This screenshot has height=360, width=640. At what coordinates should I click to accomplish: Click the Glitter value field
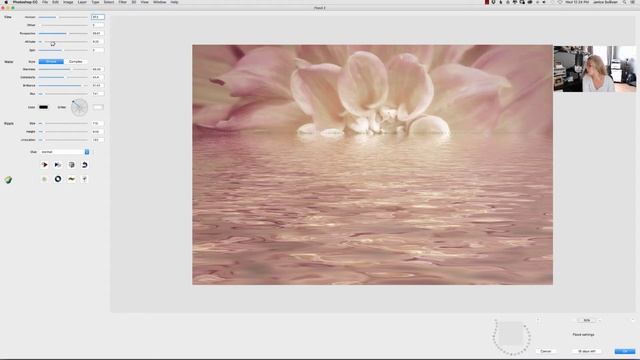pos(98,107)
